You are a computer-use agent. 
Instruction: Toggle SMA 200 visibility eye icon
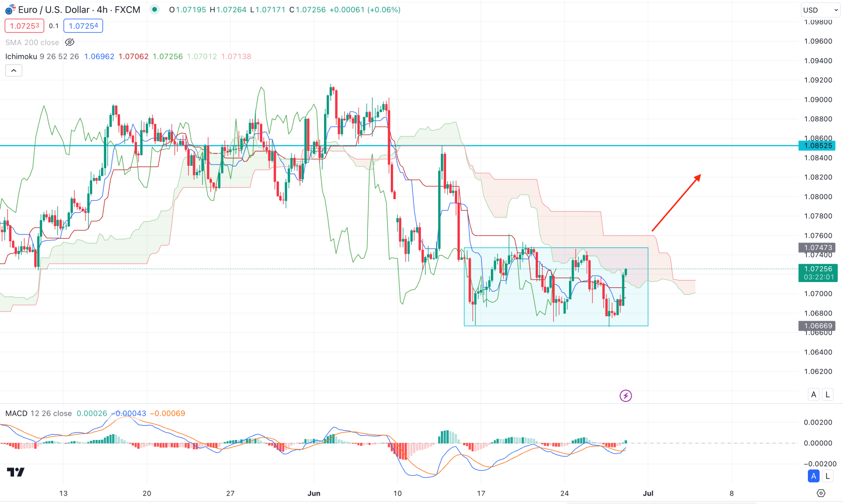[69, 43]
